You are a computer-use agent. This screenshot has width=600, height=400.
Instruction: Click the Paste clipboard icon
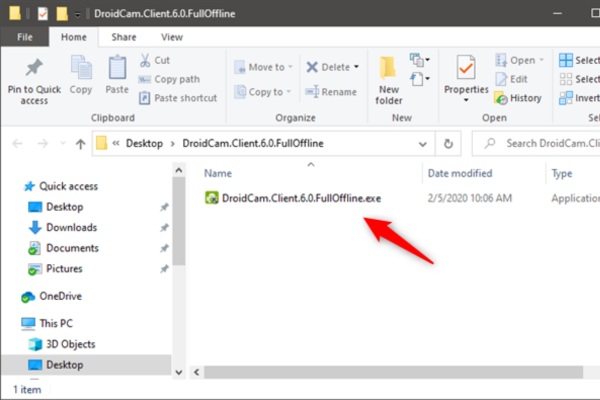pos(117,68)
